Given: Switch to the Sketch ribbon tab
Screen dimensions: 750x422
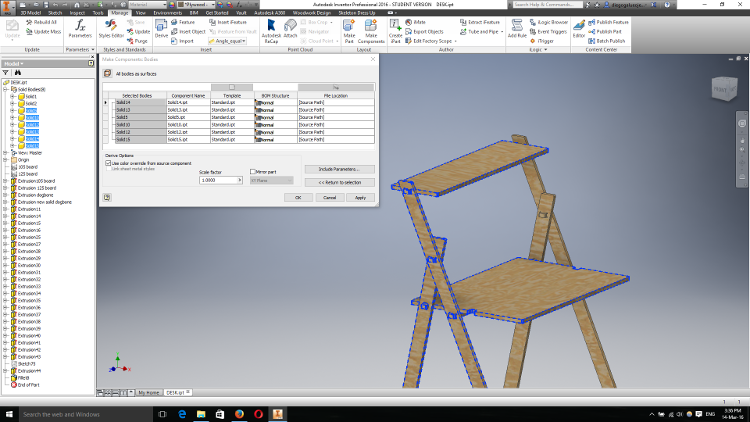Looking at the screenshot, I should 55,13.
